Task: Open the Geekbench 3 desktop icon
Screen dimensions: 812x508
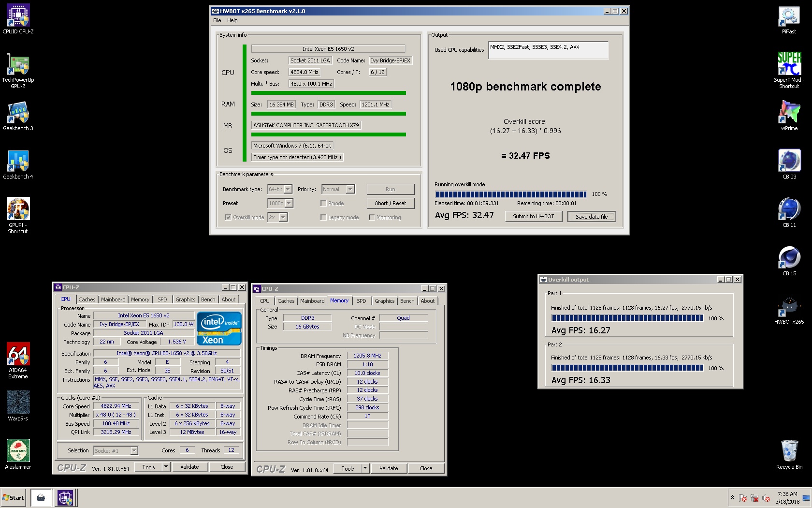Action: point(18,116)
